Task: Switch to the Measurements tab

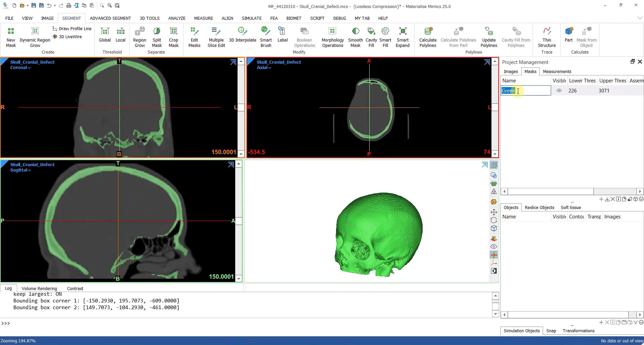Action: coord(557,71)
